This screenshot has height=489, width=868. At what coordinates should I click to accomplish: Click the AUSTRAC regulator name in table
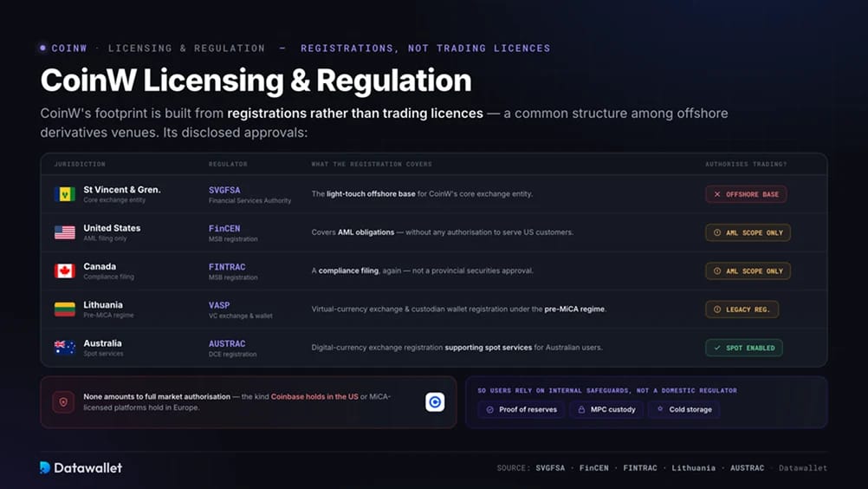pyautogui.click(x=227, y=343)
